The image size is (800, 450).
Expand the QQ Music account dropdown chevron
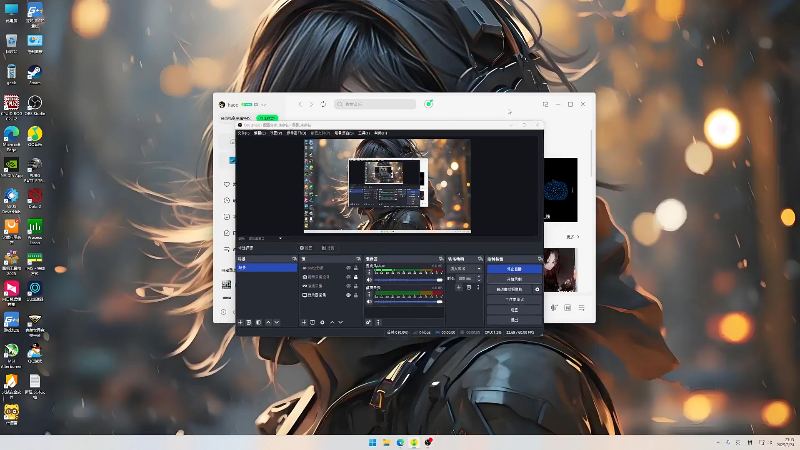[263, 105]
